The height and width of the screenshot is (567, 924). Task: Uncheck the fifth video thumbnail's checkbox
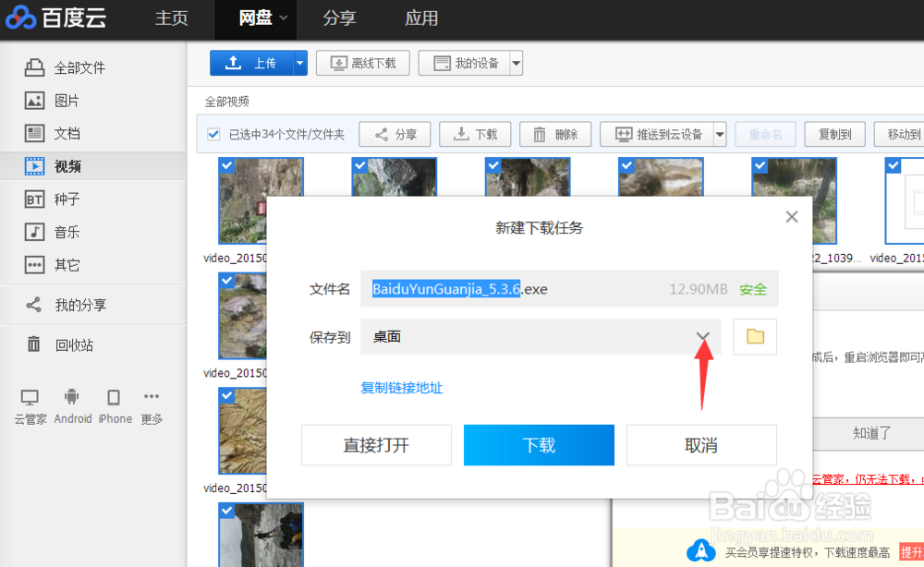[x=760, y=166]
